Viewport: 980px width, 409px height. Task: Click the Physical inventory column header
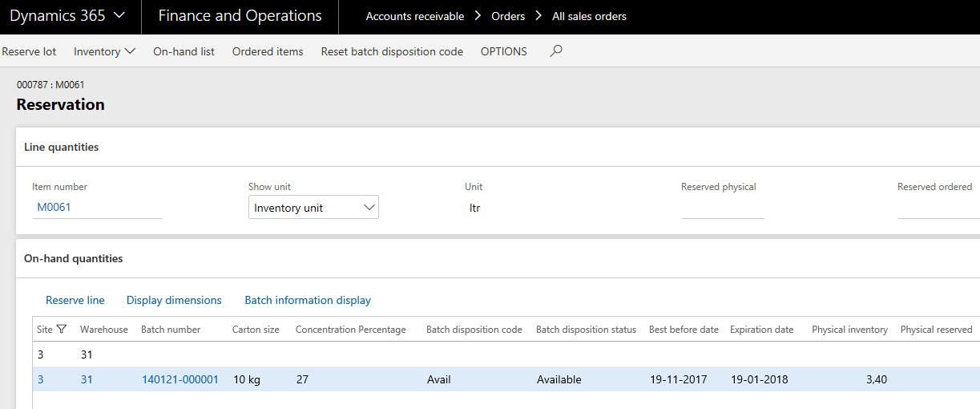849,330
